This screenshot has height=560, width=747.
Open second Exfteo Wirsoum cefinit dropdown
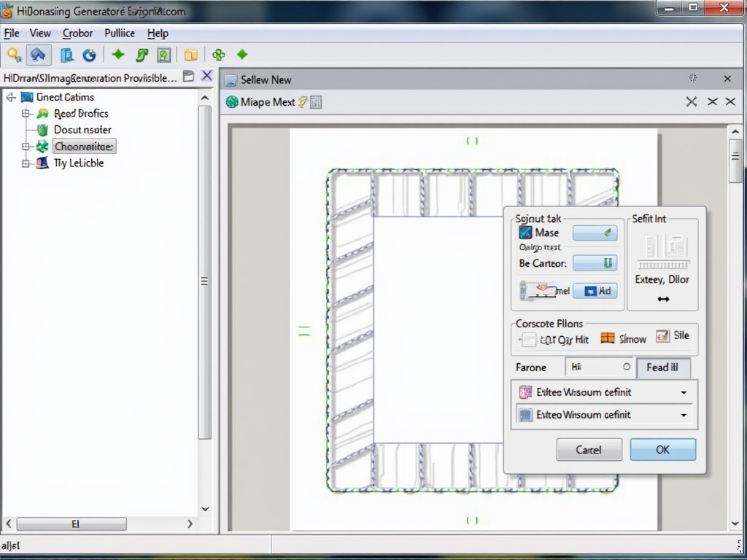(x=683, y=415)
